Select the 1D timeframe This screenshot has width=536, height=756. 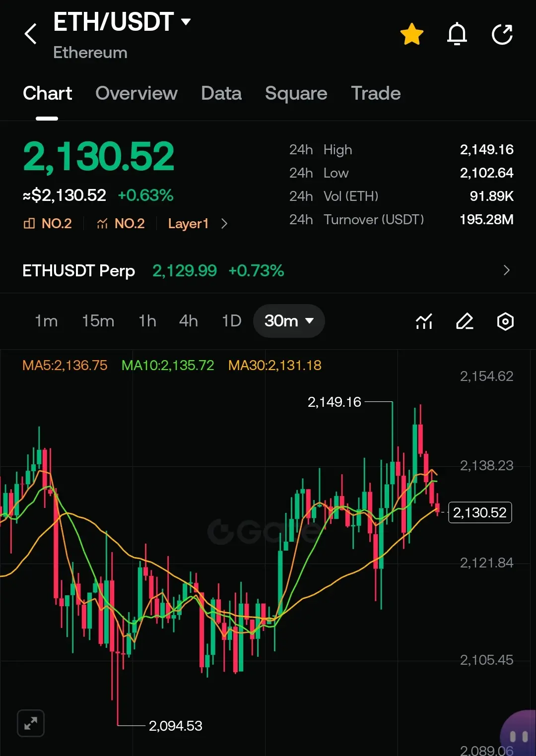[x=231, y=321]
